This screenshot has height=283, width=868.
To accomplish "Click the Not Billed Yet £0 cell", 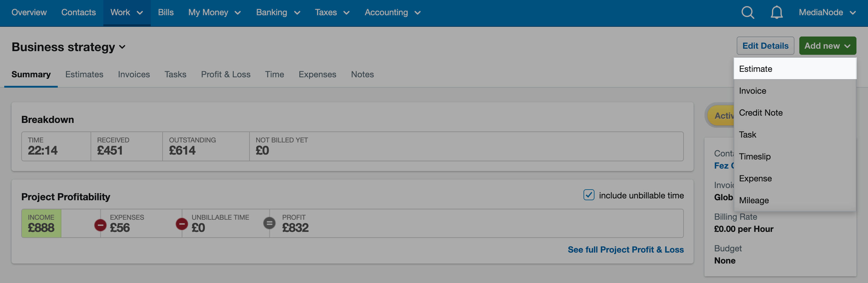I will click(466, 146).
